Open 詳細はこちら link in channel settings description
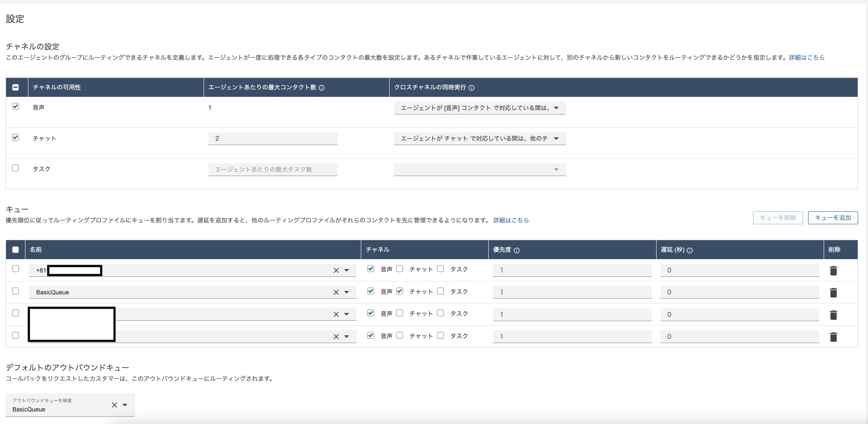Screen dimensions: 868x424 pyautogui.click(x=806, y=57)
